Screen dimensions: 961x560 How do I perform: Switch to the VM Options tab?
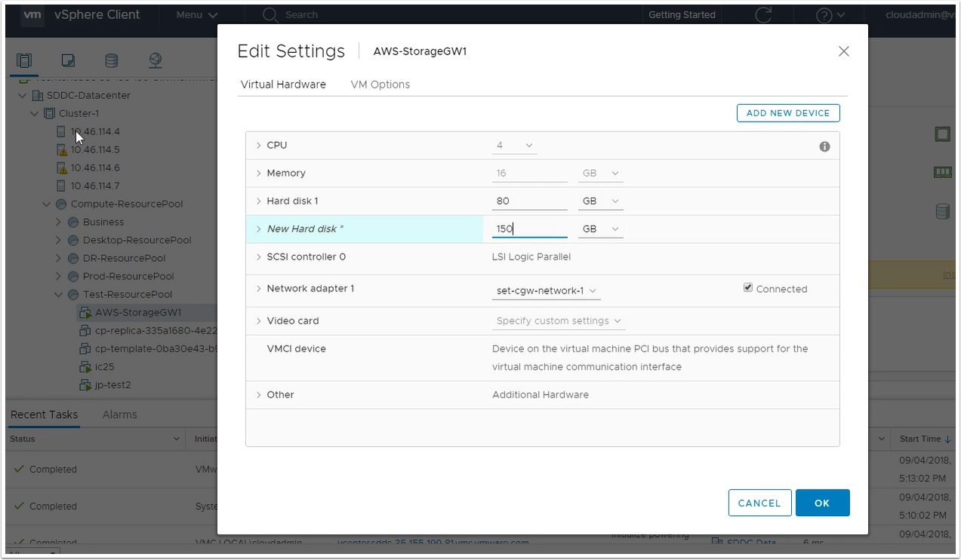click(x=380, y=85)
